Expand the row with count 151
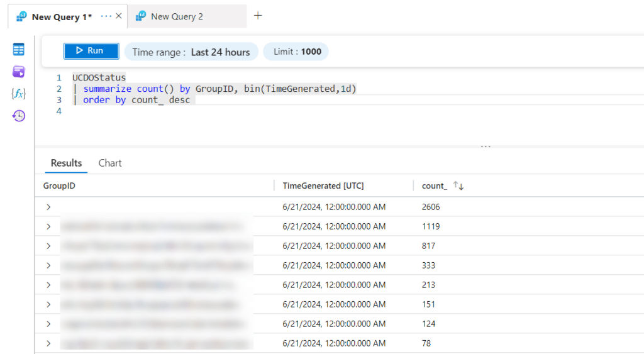Screen dimensions: 644x354 [x=48, y=304]
